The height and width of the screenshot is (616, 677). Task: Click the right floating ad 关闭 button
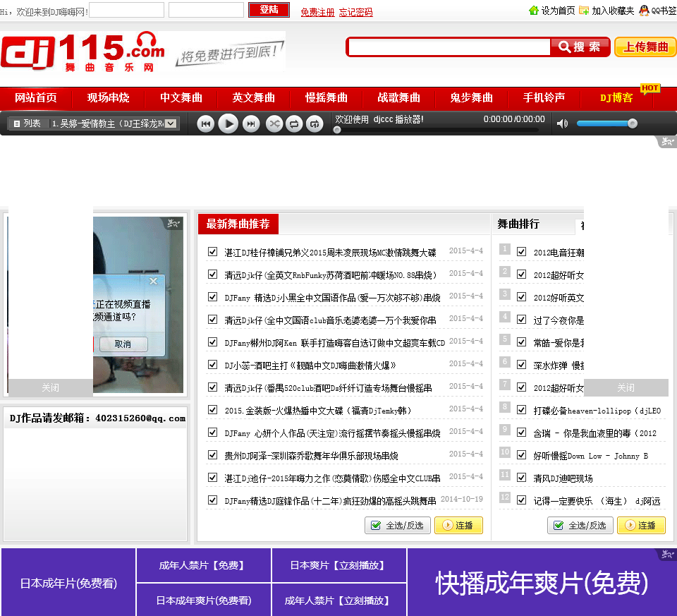pyautogui.click(x=626, y=387)
